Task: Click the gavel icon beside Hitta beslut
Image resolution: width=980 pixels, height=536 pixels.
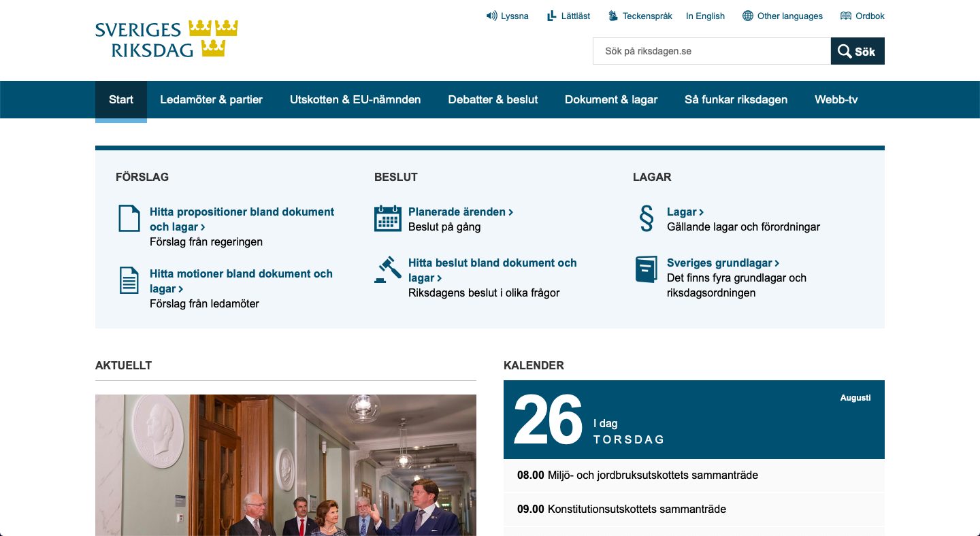Action: tap(388, 269)
